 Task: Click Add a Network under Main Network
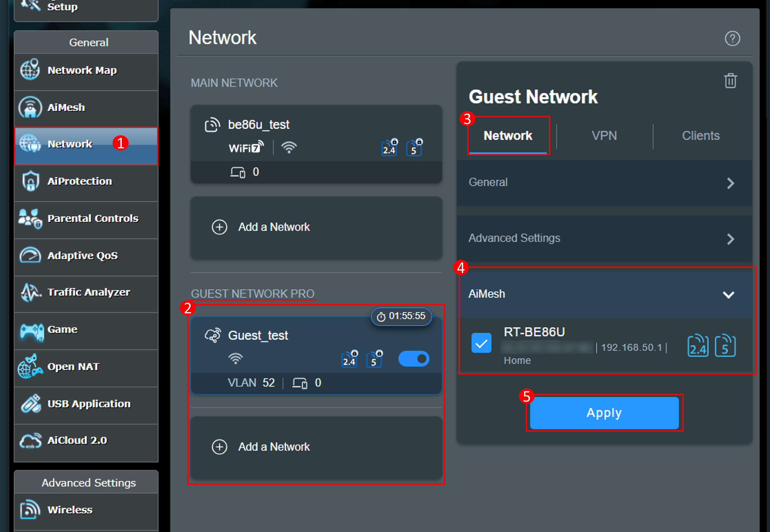pos(274,227)
